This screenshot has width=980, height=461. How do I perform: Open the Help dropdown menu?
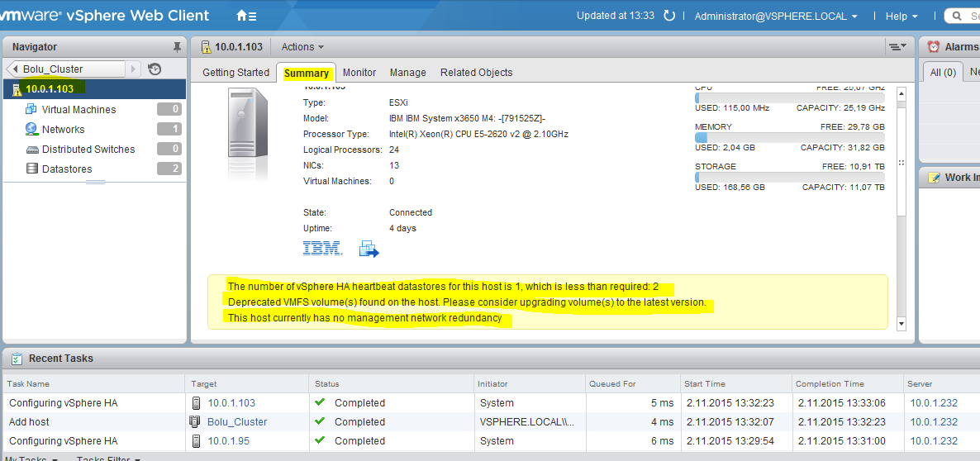coord(902,17)
